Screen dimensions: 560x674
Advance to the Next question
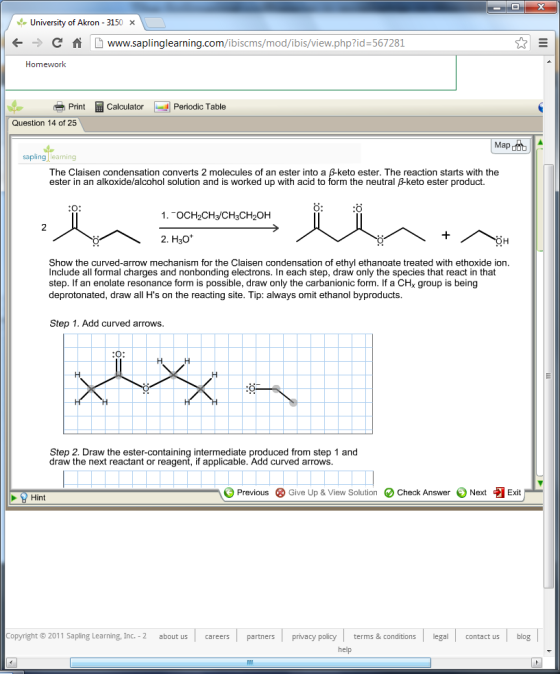[471, 493]
